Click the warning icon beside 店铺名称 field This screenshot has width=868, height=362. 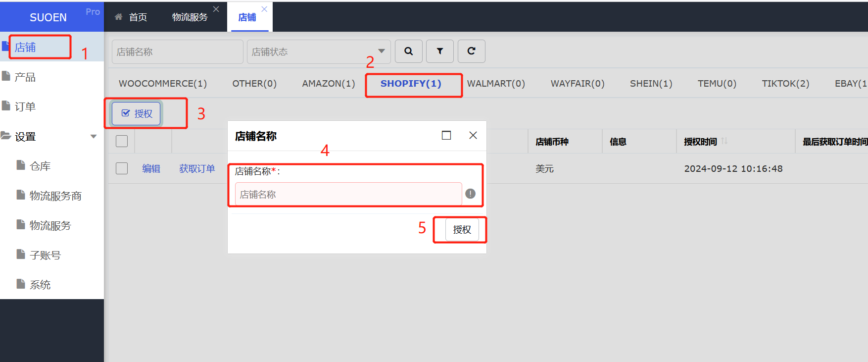(x=470, y=194)
